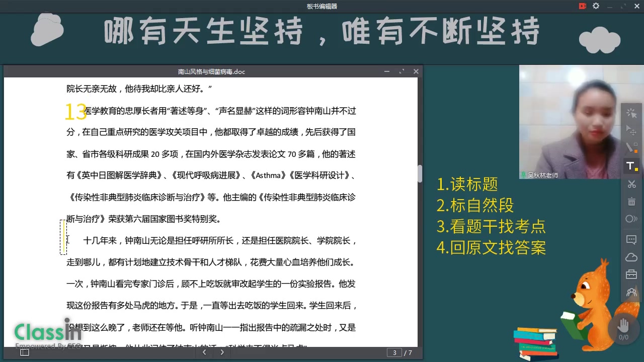The height and width of the screenshot is (362, 644).
Task: Go to previous page arrow
Action: [204, 352]
